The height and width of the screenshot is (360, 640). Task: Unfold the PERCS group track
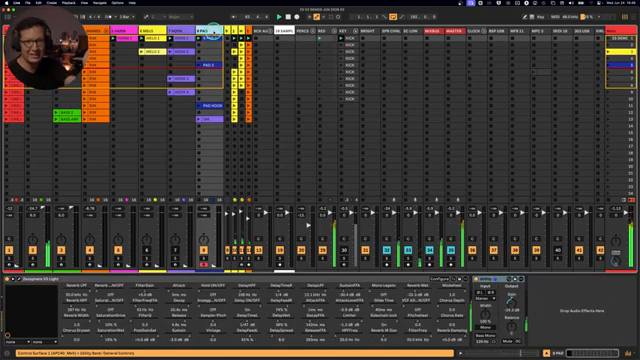[x=313, y=31]
